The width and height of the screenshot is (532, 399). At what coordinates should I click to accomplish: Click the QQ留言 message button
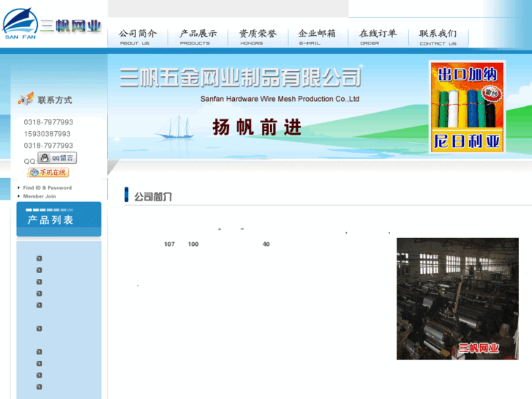57,158
